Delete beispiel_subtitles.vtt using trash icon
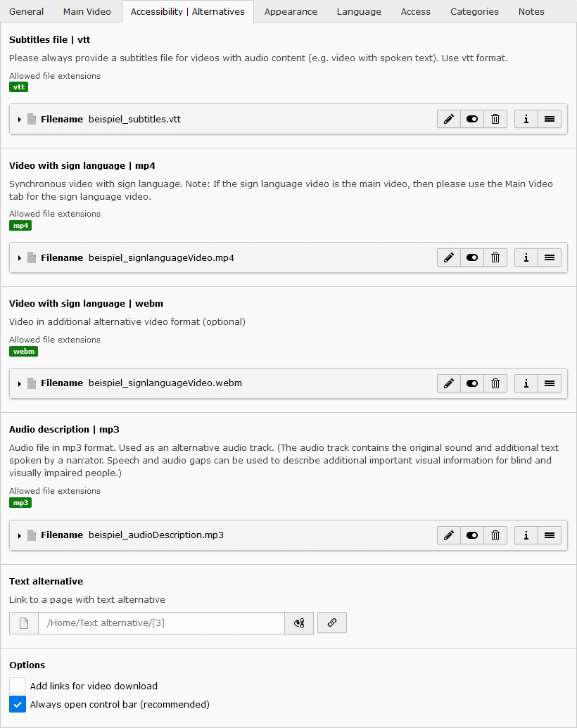This screenshot has width=577, height=728. point(495,120)
